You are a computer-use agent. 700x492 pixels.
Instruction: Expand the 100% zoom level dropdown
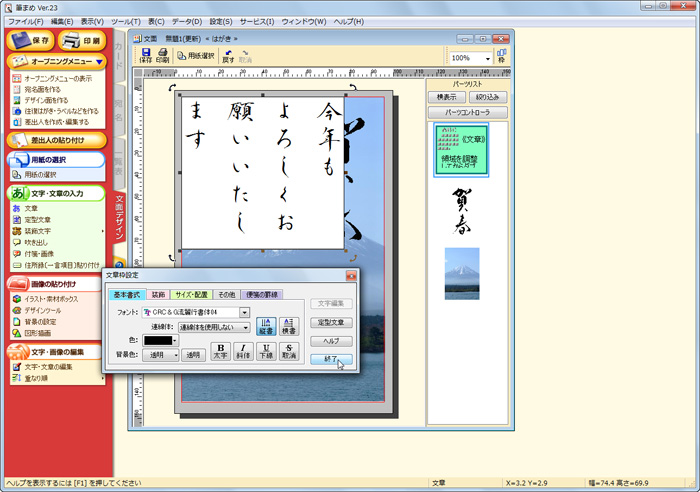487,59
